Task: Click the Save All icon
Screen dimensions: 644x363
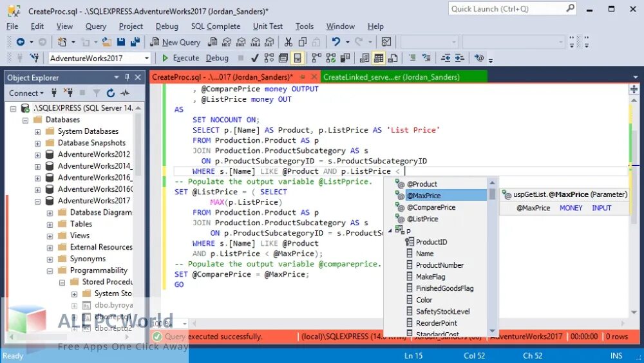Action: pos(135,42)
